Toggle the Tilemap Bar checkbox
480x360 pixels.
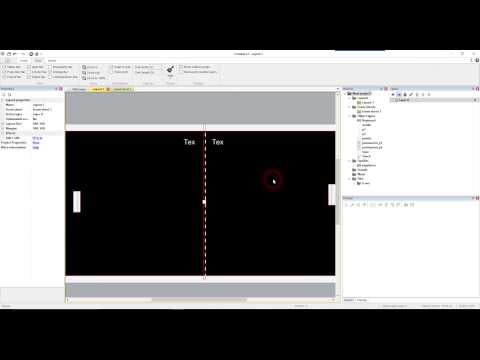[x=49, y=72]
